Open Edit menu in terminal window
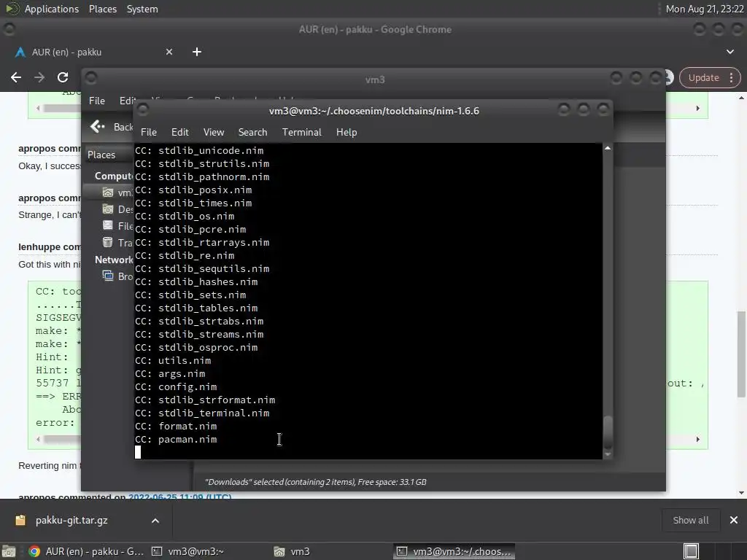The image size is (747, 560). pos(179,133)
